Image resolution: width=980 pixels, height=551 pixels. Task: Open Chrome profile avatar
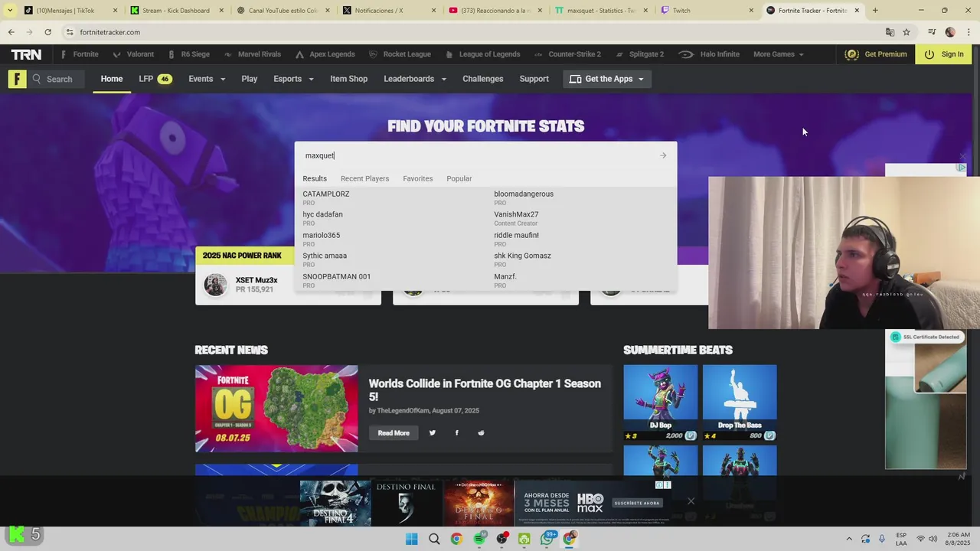coord(950,32)
